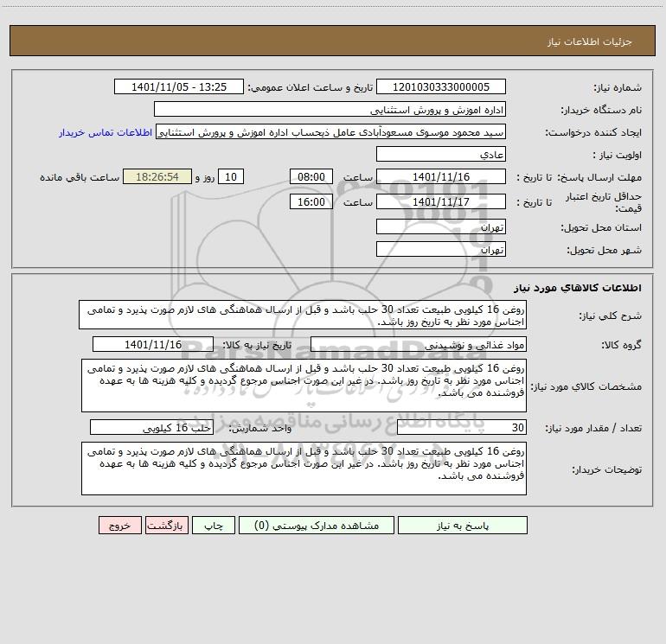Click the اولویت نیاز field showing عادی
Screen dimensions: 666x644
coord(441,154)
